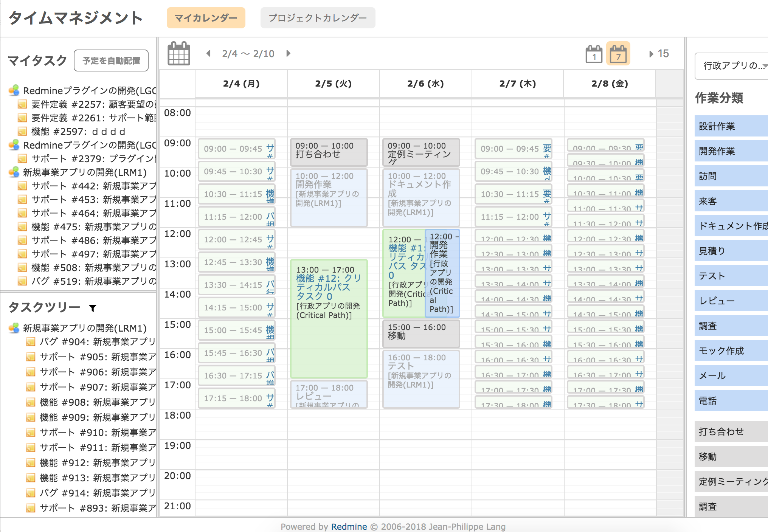This screenshot has width=768, height=532.
Task: Open 機能 #12 クリティカルパスタスク event
Action: (330, 286)
